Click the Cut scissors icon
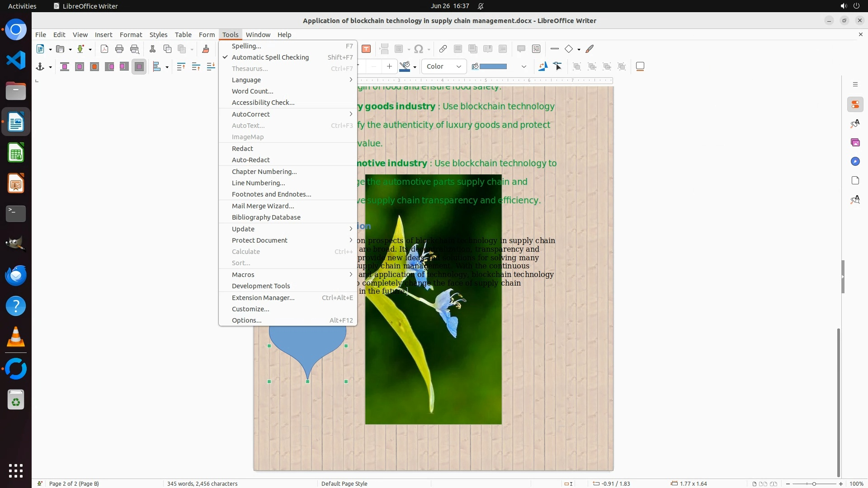 [x=152, y=49]
